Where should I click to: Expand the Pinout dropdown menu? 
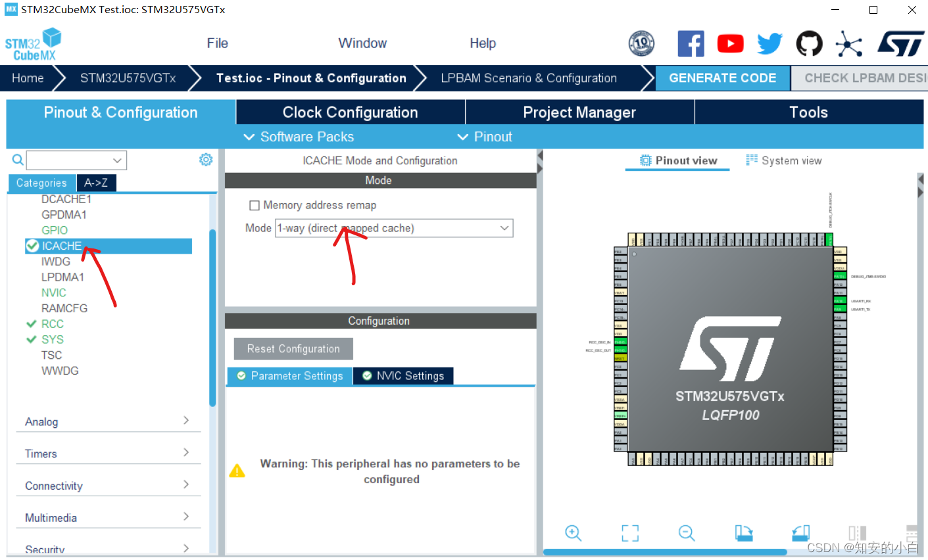485,137
